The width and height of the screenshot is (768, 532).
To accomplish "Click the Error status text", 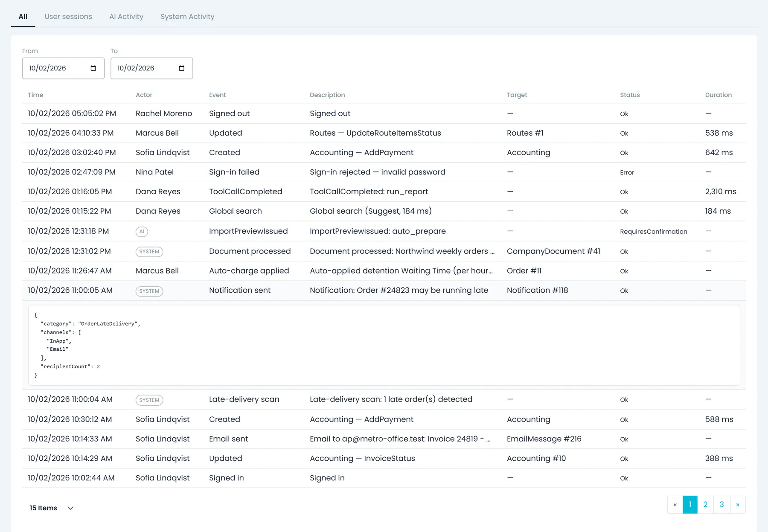I will [x=627, y=173].
